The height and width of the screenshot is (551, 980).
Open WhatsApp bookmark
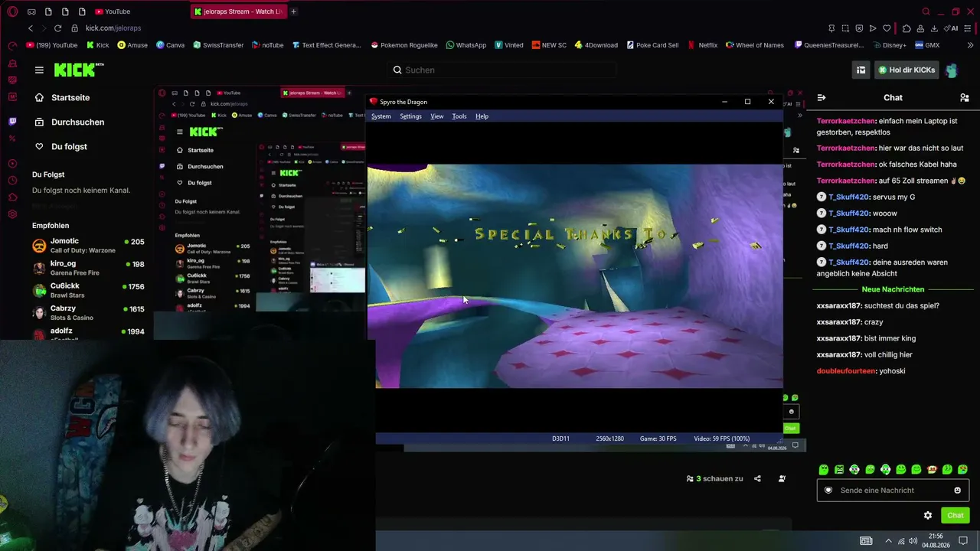coord(466,45)
